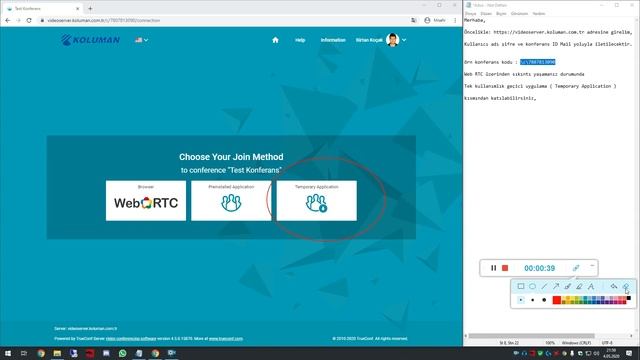640x360 pixels.
Task: Select the brush drawing tool
Action: tap(567, 287)
